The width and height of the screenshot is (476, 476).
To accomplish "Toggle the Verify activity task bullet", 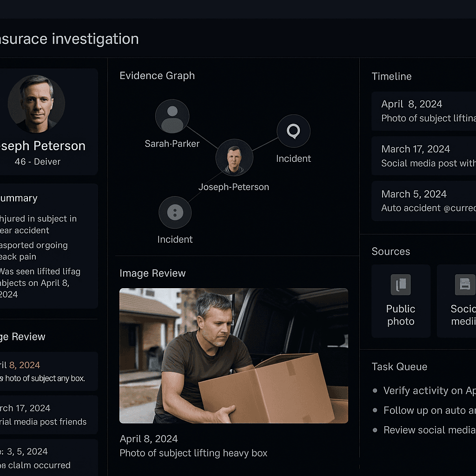I will click(375, 391).
